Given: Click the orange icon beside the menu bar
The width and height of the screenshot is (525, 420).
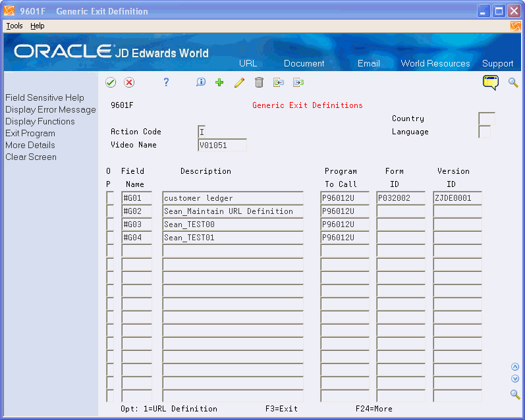Looking at the screenshot, I should pyautogui.click(x=516, y=26).
